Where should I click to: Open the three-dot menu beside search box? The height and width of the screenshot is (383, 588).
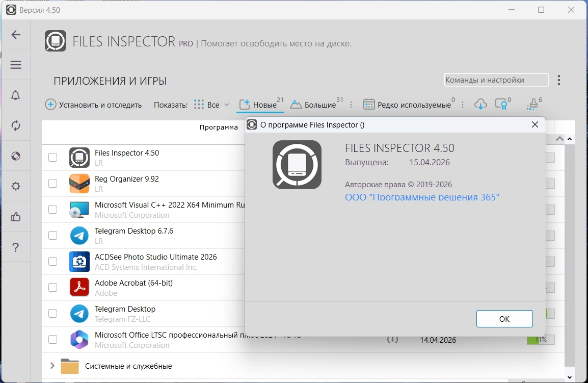click(x=559, y=80)
